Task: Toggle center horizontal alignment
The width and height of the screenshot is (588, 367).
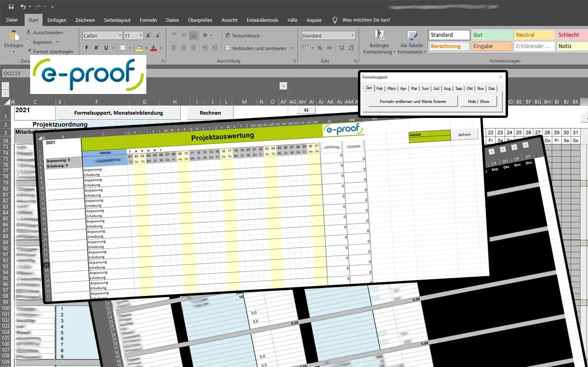Action: coord(183,48)
